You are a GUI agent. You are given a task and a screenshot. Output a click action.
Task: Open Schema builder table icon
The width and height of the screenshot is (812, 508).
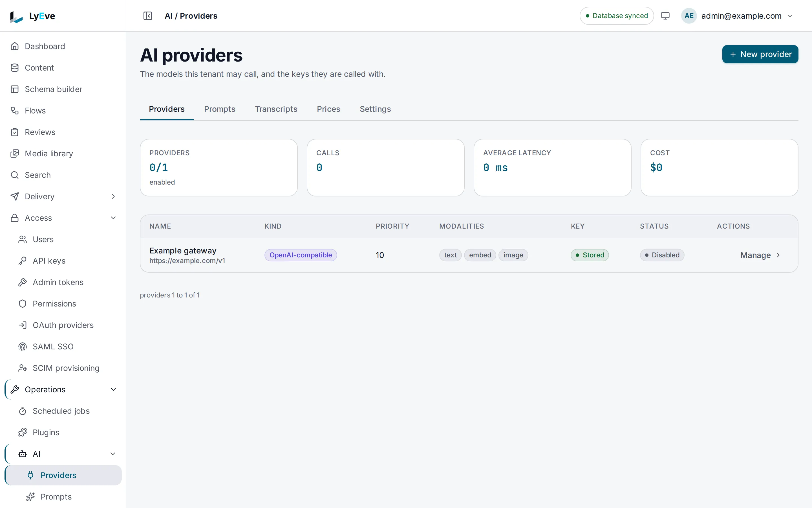point(15,89)
